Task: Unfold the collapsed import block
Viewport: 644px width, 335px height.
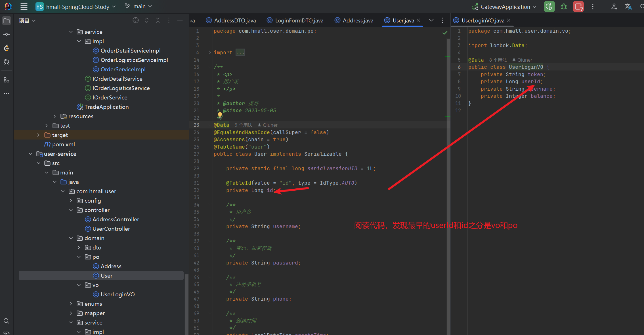Action: 210,53
